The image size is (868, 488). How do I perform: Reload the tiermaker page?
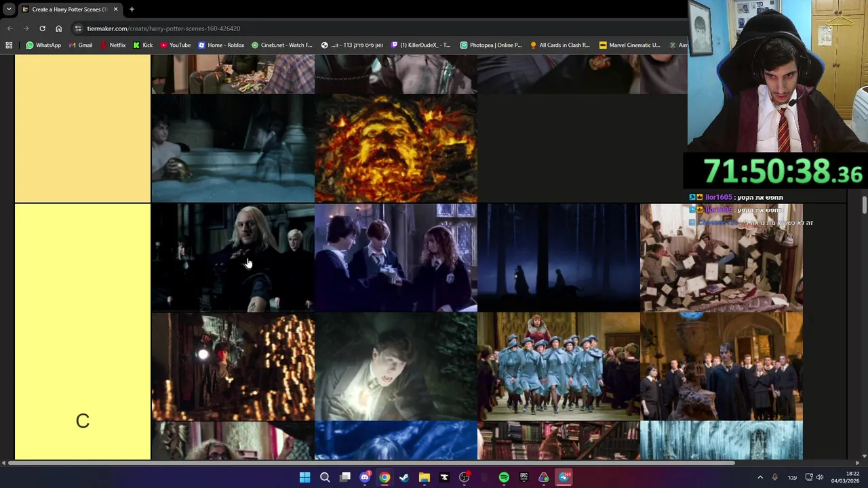click(42, 28)
